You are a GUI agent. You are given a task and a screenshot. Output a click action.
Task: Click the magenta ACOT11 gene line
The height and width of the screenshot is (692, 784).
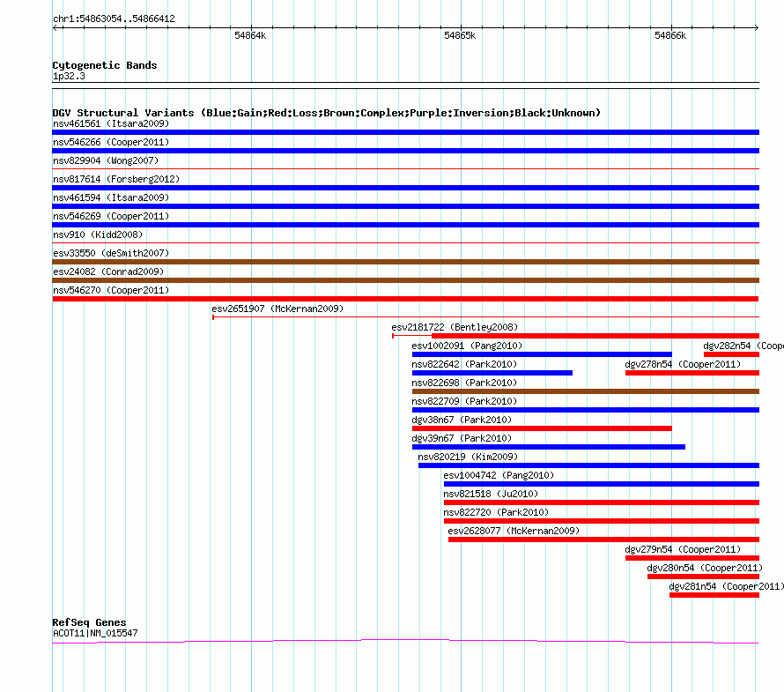click(x=405, y=641)
